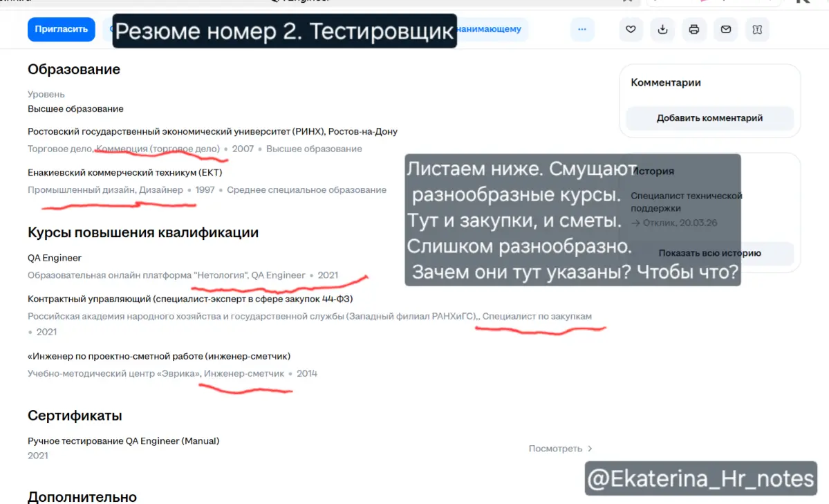Open Посмотреть link for the certificate
829x504 pixels.
(555, 449)
